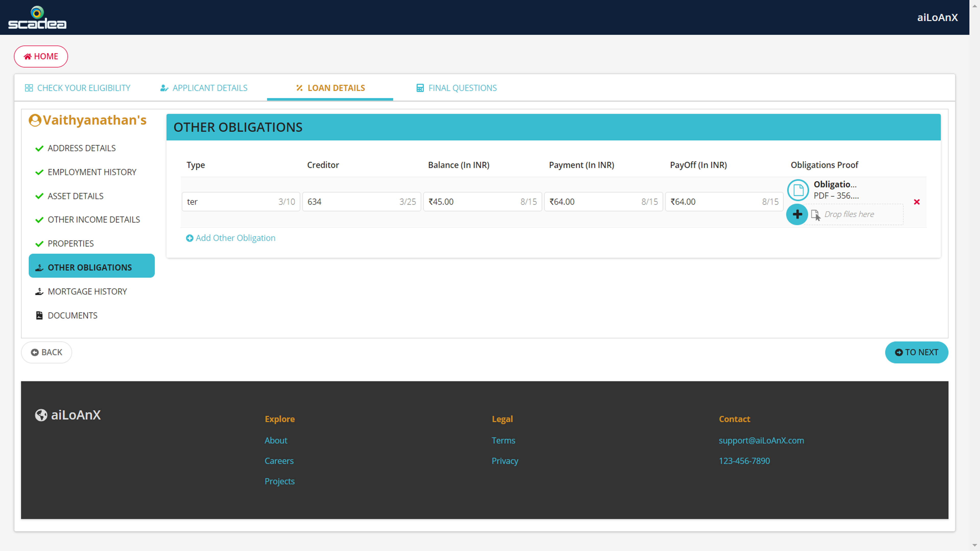Click the Obligations Proof column header
980x551 pixels.
click(x=824, y=165)
